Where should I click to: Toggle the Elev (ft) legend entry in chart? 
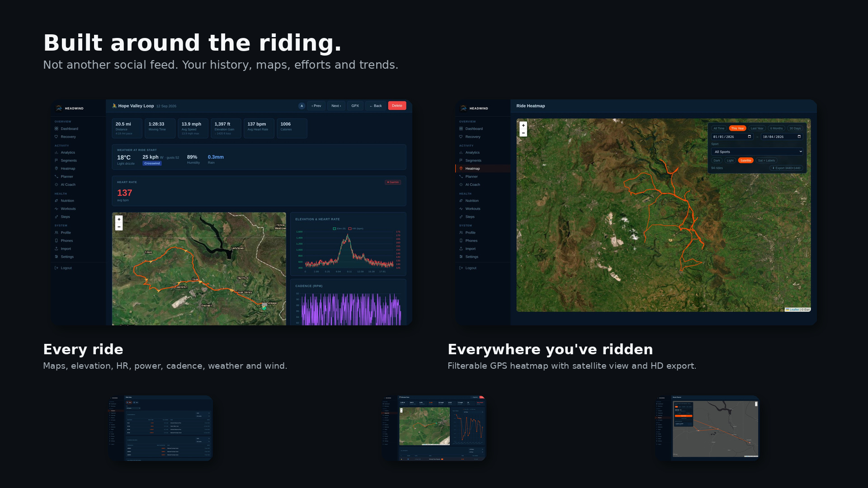point(339,229)
